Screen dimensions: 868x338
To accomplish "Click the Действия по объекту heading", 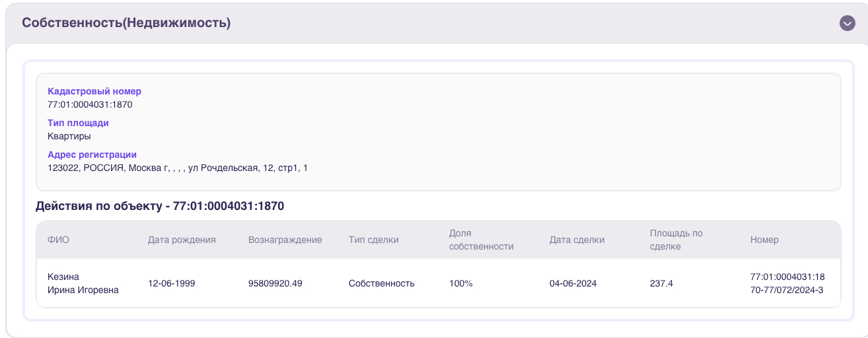I will click(x=160, y=206).
